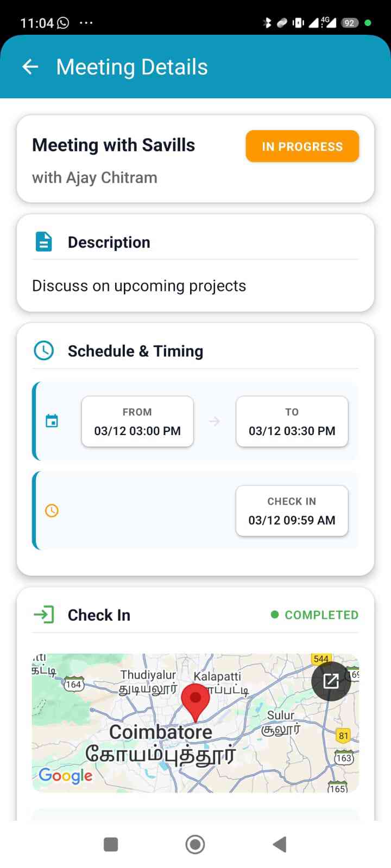Viewport: 391px width, 868px height.
Task: Tap the orange clock icon near check-in time
Action: pos(52,510)
